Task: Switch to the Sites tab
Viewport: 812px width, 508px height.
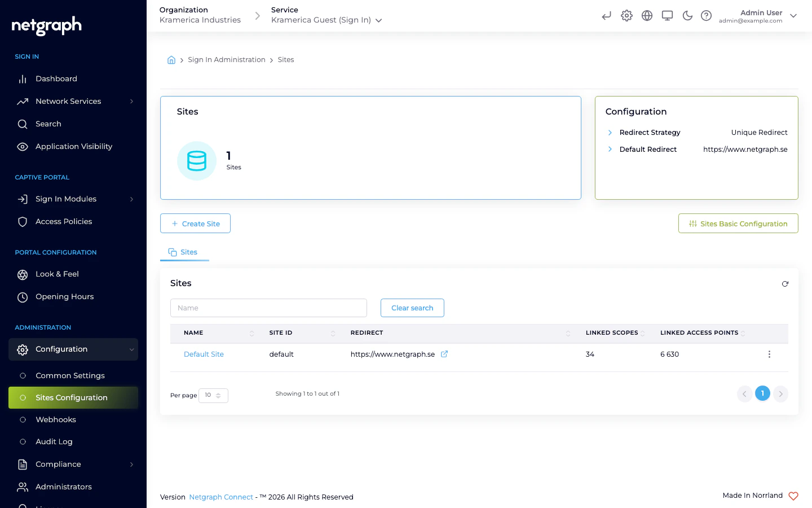Action: pyautogui.click(x=184, y=252)
